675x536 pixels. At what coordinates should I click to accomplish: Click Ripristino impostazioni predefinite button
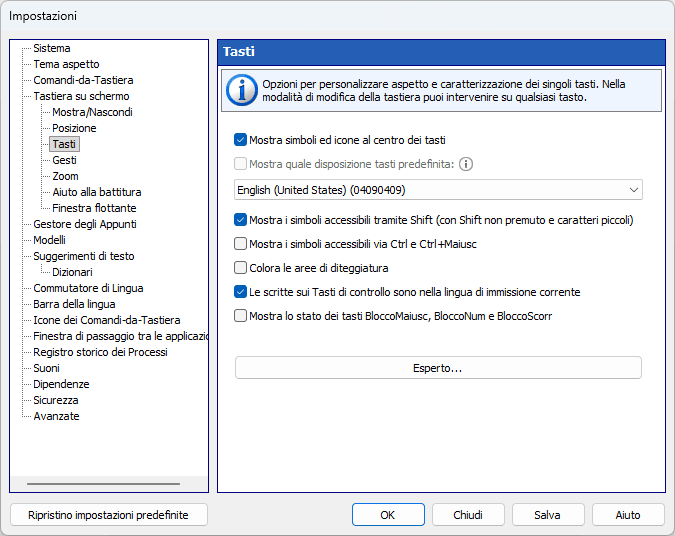pyautogui.click(x=108, y=515)
